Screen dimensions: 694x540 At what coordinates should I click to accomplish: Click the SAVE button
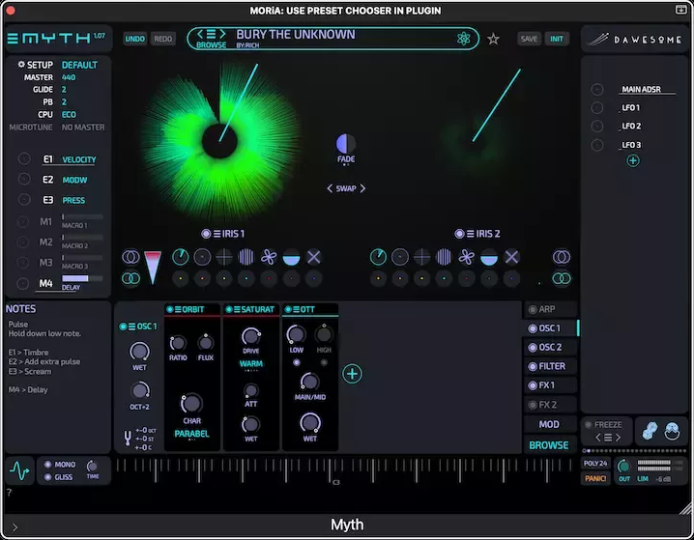[x=529, y=39]
